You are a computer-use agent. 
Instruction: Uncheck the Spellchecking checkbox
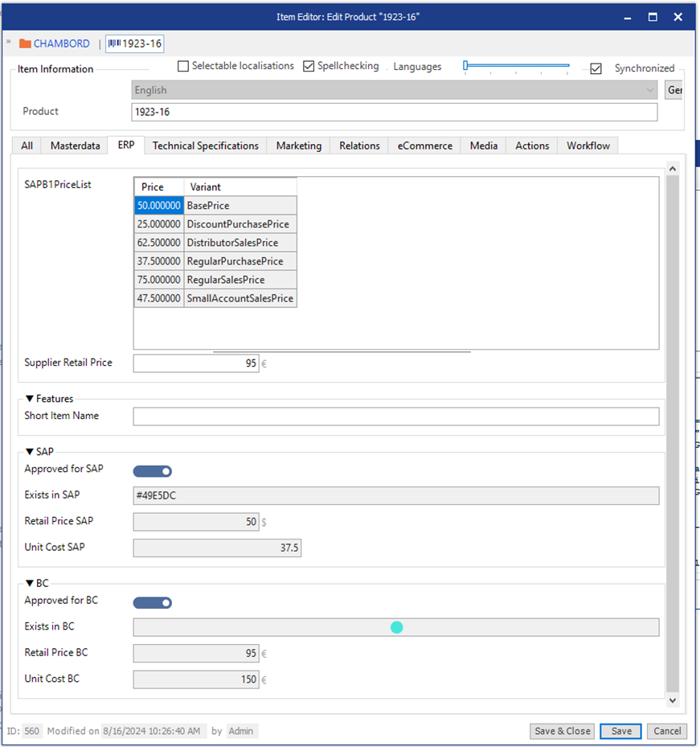[x=309, y=66]
